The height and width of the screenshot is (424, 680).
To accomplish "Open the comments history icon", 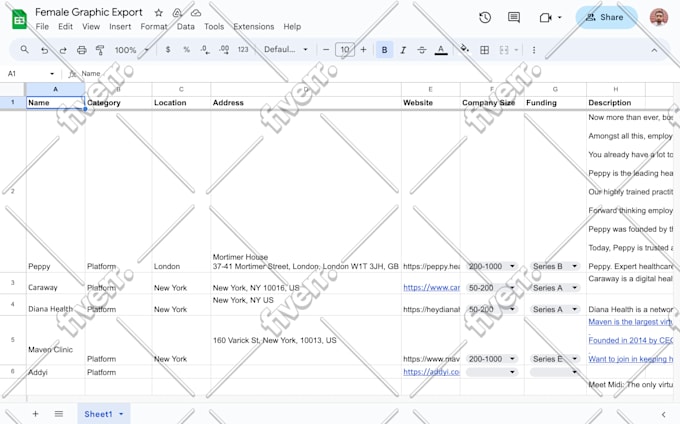I will [x=514, y=17].
